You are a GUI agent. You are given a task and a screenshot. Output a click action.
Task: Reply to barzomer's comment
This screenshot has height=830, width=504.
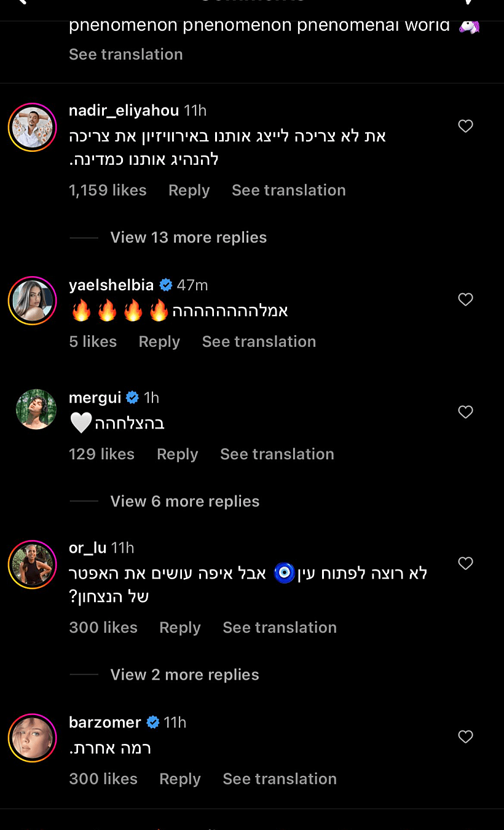(179, 779)
